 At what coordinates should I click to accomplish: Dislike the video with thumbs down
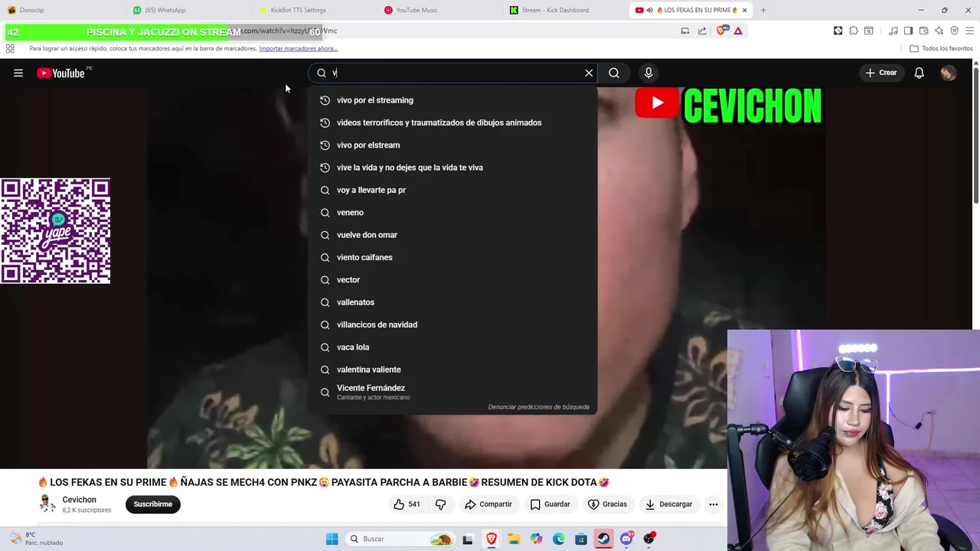pyautogui.click(x=440, y=504)
